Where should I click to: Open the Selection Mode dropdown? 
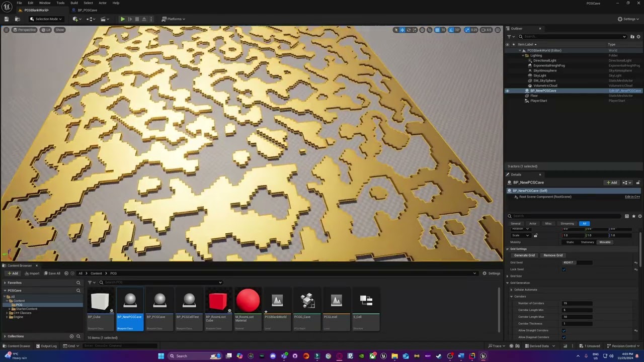pos(46,19)
